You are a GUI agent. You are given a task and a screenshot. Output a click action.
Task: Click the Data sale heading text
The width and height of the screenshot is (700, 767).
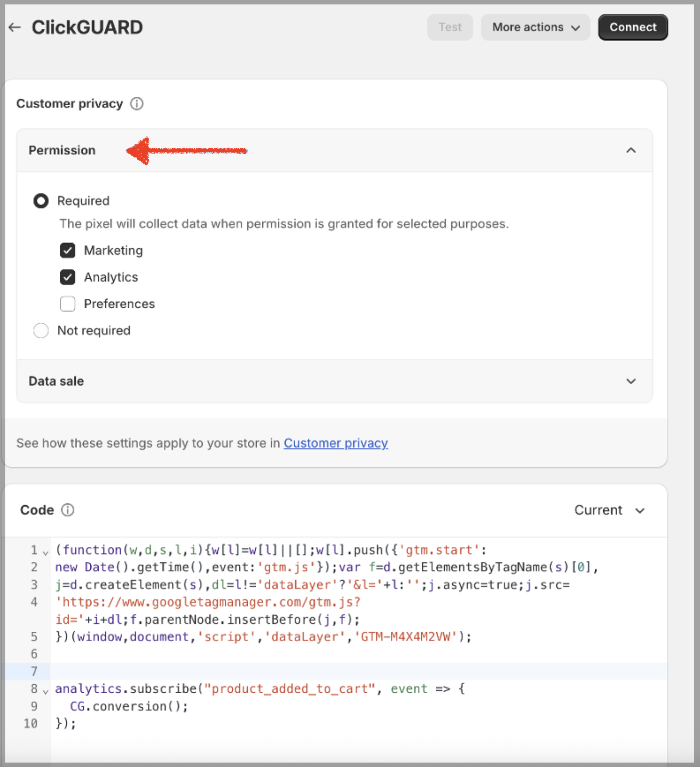point(56,381)
